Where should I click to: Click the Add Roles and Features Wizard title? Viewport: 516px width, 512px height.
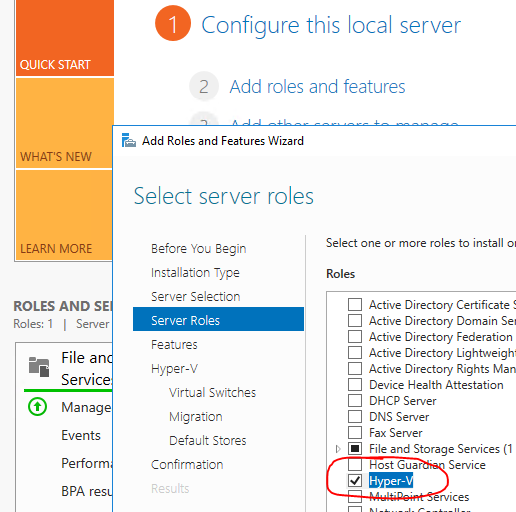click(x=223, y=141)
